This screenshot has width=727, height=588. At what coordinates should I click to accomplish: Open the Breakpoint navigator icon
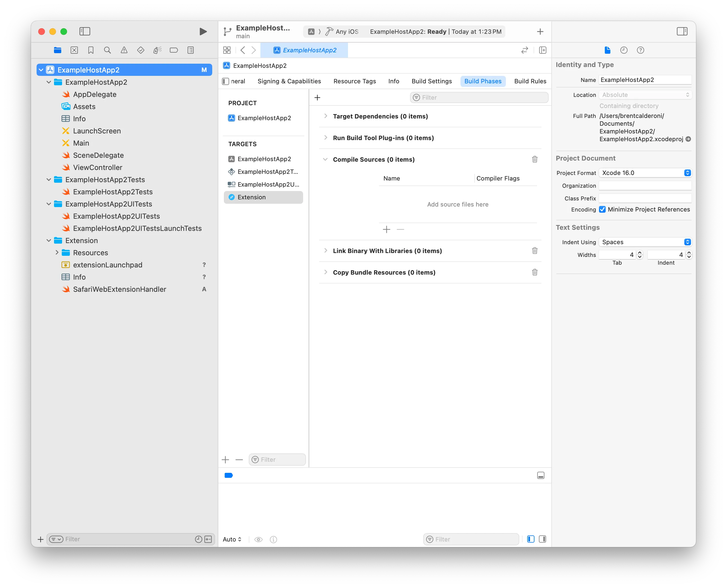[x=174, y=50]
